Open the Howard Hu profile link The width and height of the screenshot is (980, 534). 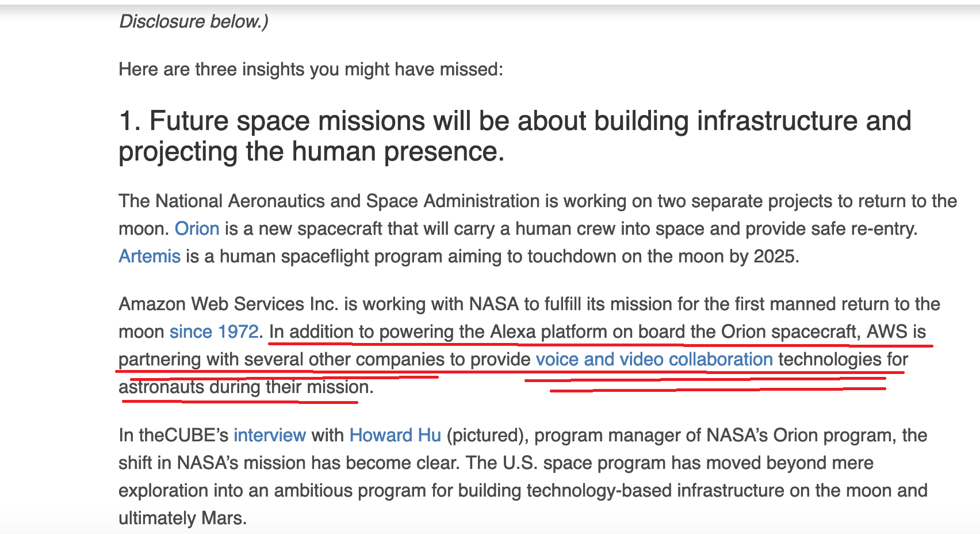395,435
